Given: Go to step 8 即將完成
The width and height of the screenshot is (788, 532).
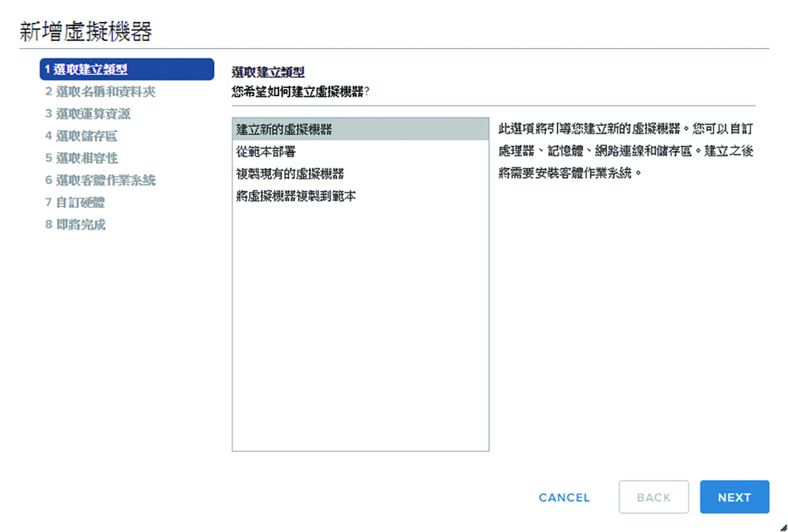Looking at the screenshot, I should (x=75, y=225).
